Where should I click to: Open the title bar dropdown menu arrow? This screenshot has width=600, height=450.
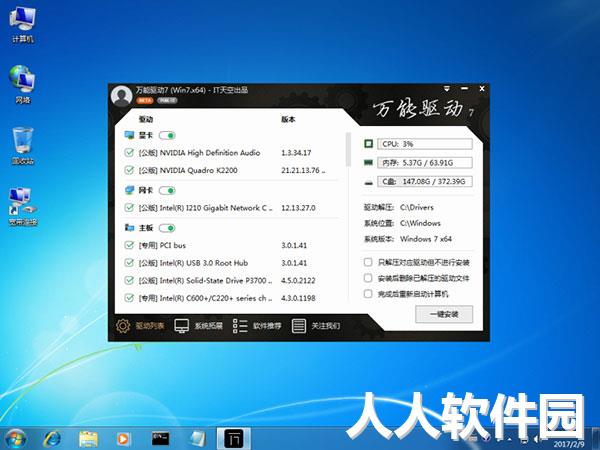coord(447,89)
